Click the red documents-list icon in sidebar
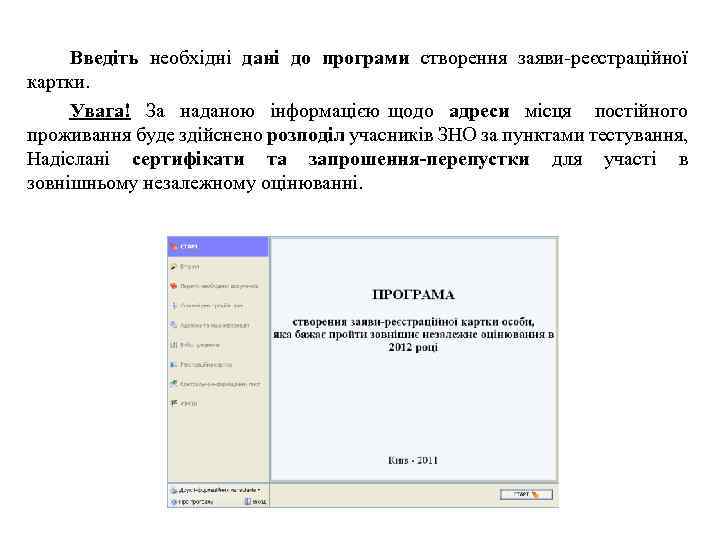The height and width of the screenshot is (540, 720). point(174,286)
